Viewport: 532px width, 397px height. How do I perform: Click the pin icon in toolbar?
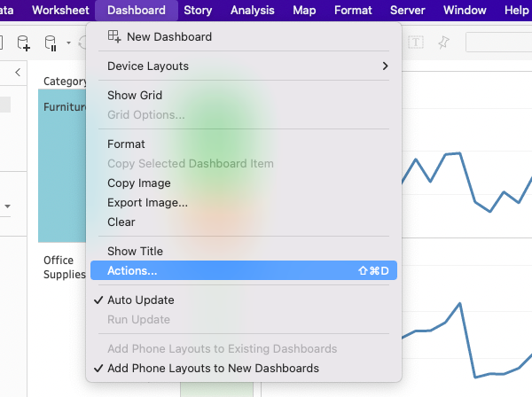[x=444, y=43]
